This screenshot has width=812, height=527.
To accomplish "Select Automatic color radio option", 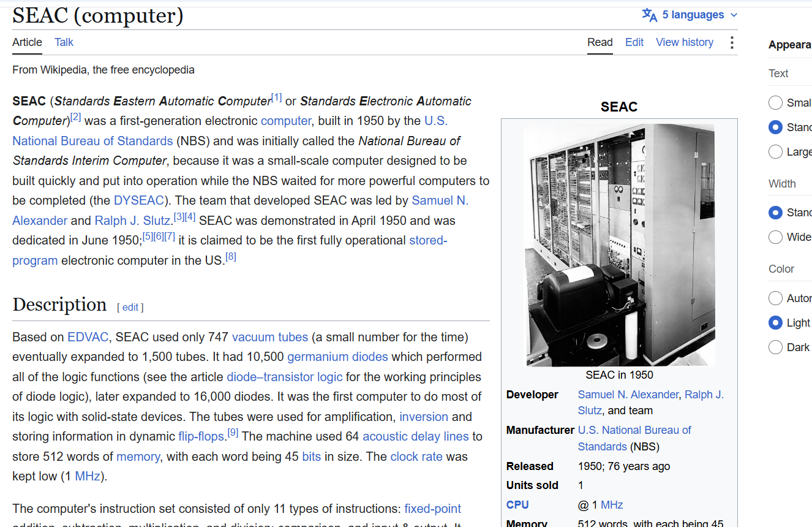I will pyautogui.click(x=775, y=298).
